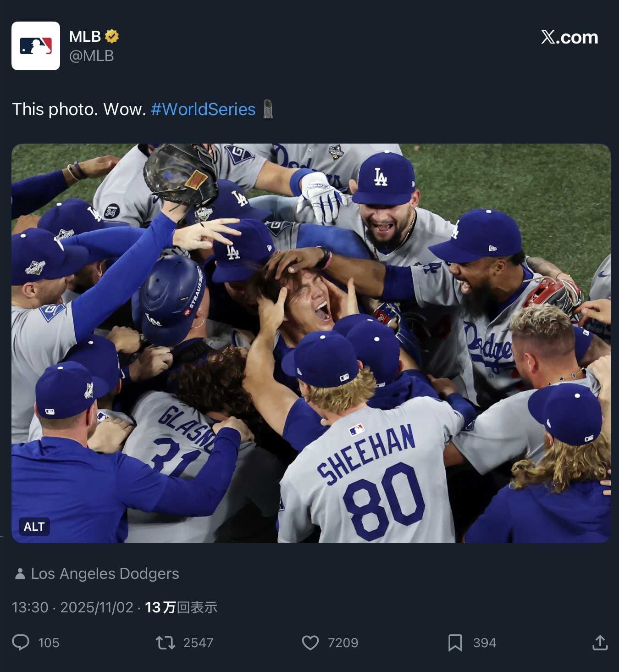This screenshot has height=672, width=619.
Task: Repost the tweet using the retweet icon
Action: [166, 642]
